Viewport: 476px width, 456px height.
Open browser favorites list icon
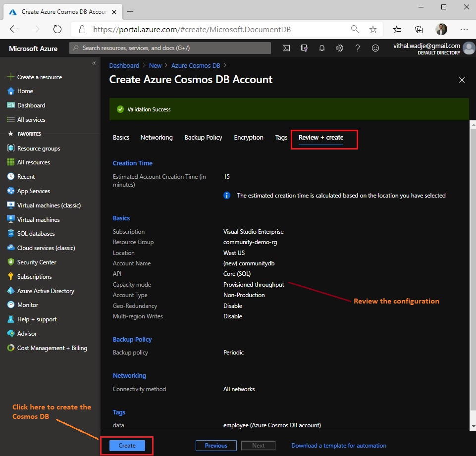397,29
